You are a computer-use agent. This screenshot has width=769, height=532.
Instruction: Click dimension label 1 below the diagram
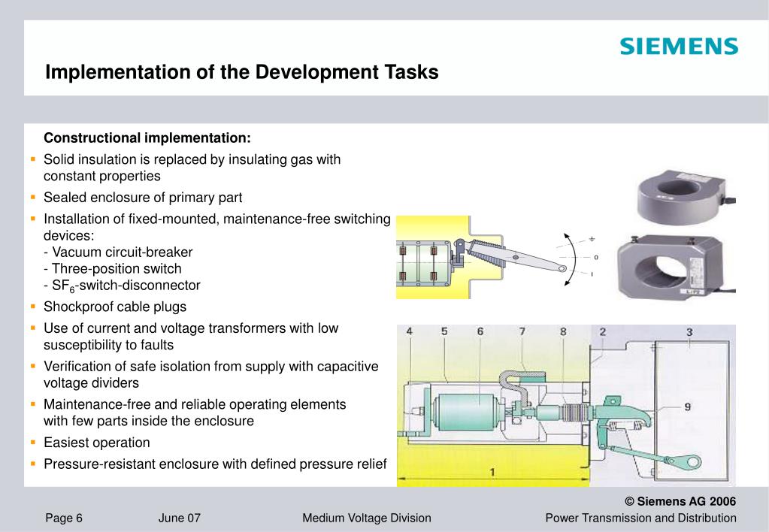[x=492, y=472]
